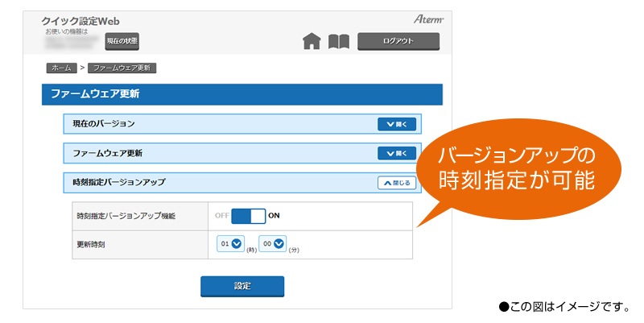Click the Home icon in the header
This screenshot has height=323, width=644.
pos(312,42)
